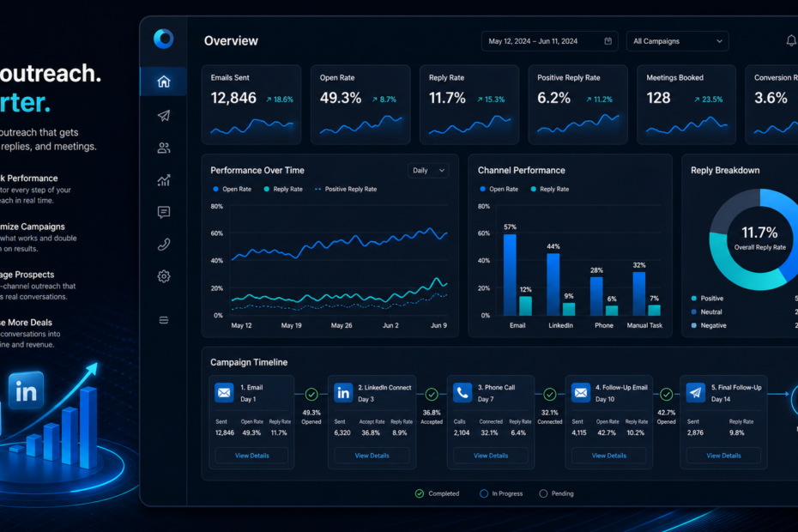View Details for the 1. Email step
The width and height of the screenshot is (798, 532).
252,456
